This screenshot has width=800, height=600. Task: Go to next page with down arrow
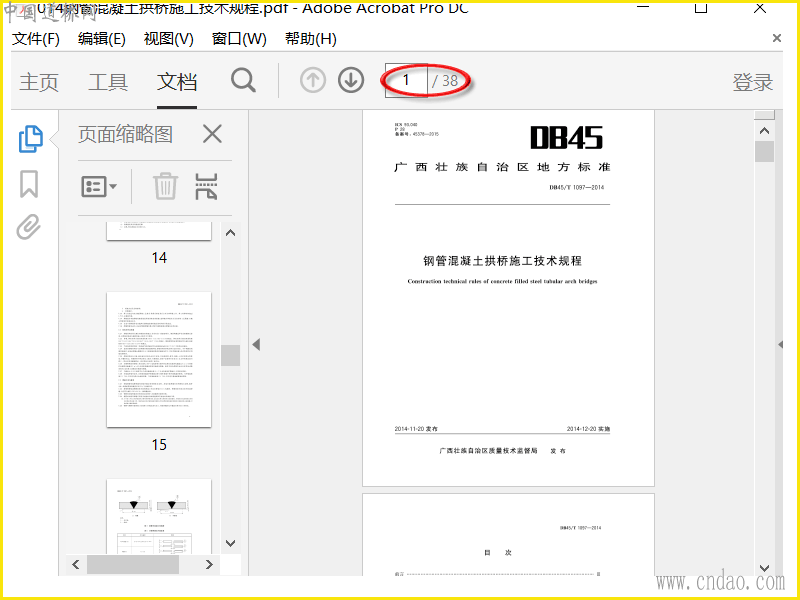pos(351,81)
